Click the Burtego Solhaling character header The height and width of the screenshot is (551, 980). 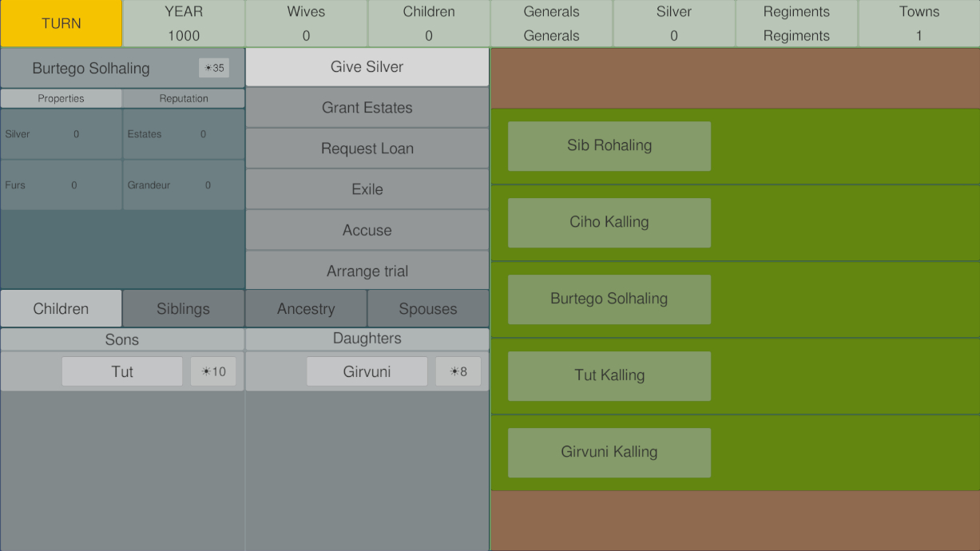[122, 68]
